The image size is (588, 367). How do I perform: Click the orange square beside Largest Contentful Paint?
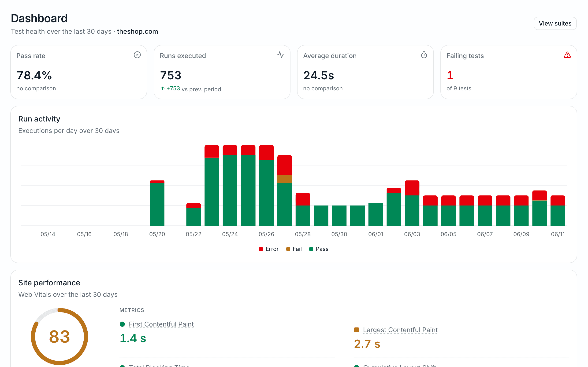click(357, 330)
